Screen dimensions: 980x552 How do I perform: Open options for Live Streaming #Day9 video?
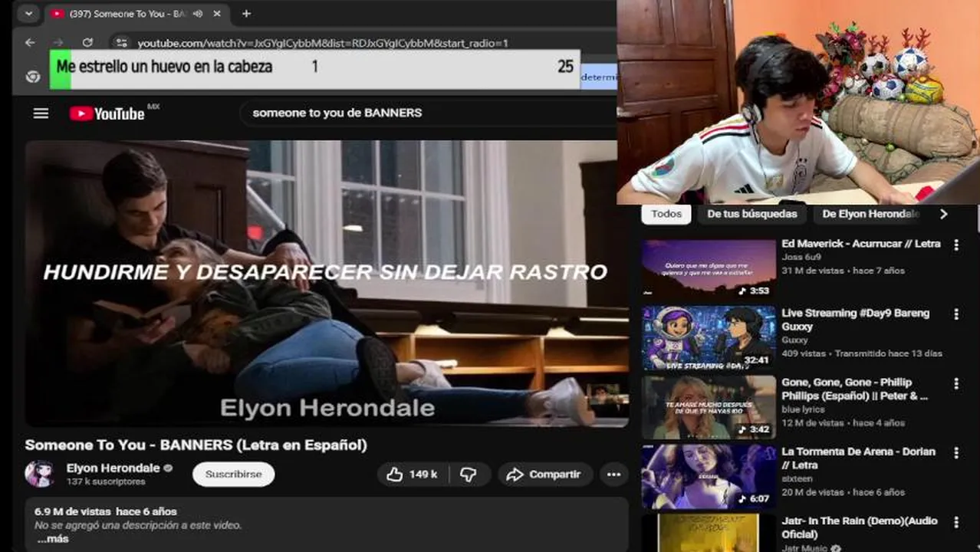(x=955, y=314)
